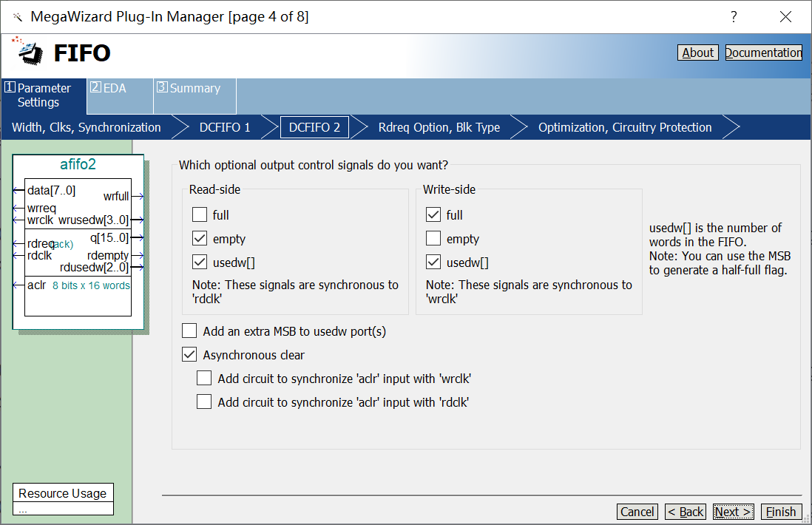This screenshot has width=812, height=525.
Task: Go to Width, Clks, Synchronization step
Action: (x=87, y=127)
